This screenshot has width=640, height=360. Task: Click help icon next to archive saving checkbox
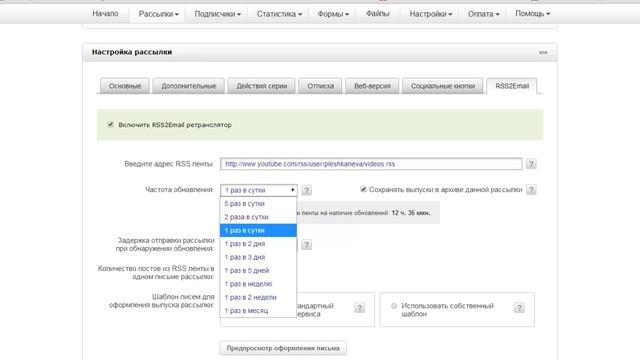[x=531, y=190]
